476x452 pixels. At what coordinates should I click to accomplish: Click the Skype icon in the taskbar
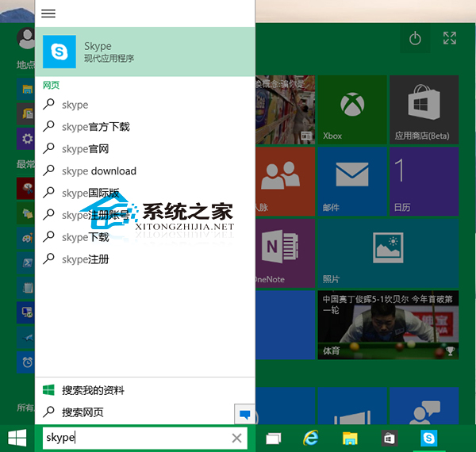(x=429, y=439)
